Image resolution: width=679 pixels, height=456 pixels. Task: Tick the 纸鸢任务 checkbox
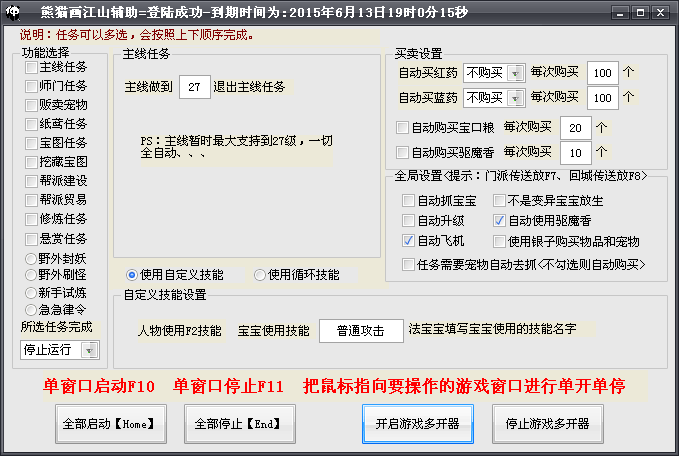pyautogui.click(x=31, y=124)
